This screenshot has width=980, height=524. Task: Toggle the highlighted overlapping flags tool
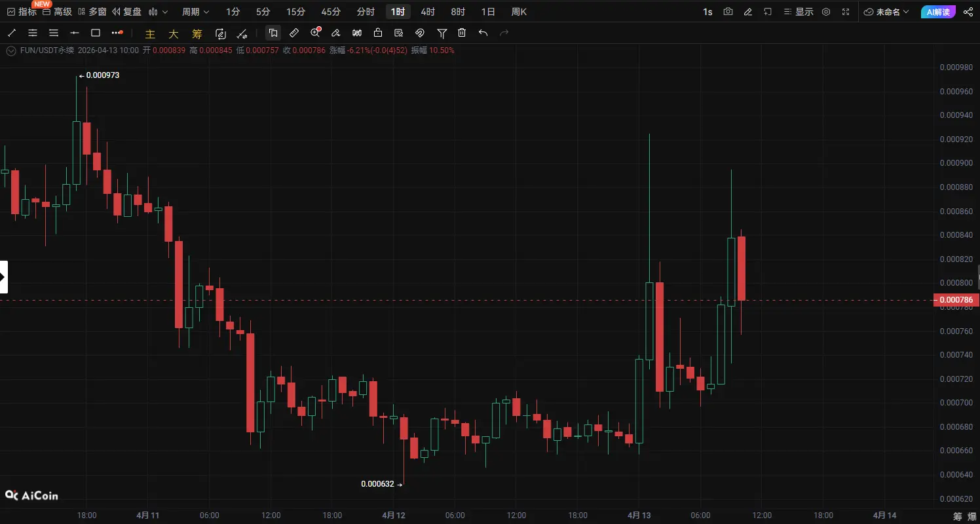pos(273,33)
